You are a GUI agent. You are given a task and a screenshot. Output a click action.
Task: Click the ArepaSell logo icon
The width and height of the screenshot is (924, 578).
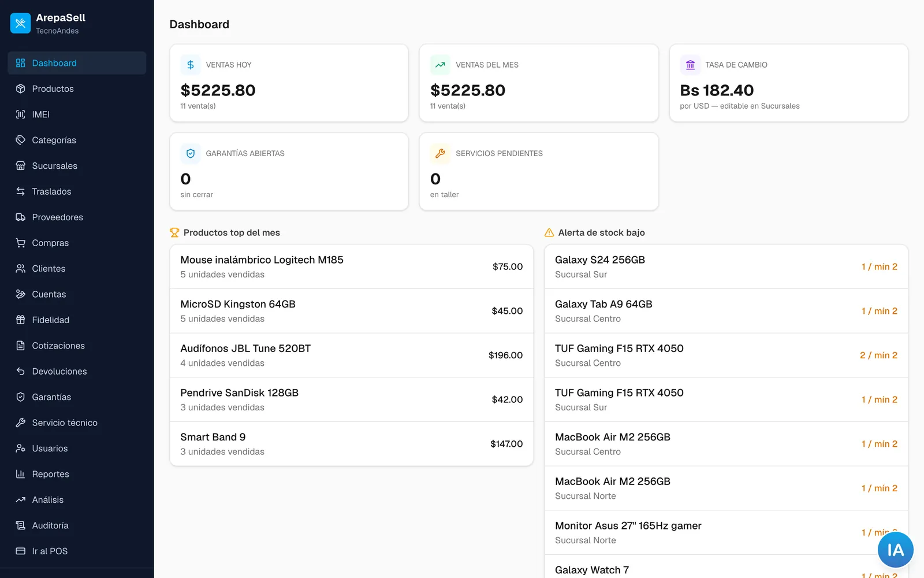click(21, 23)
